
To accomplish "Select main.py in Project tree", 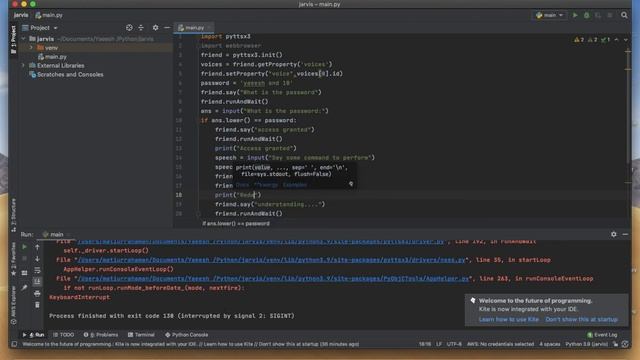I will tap(52, 57).
